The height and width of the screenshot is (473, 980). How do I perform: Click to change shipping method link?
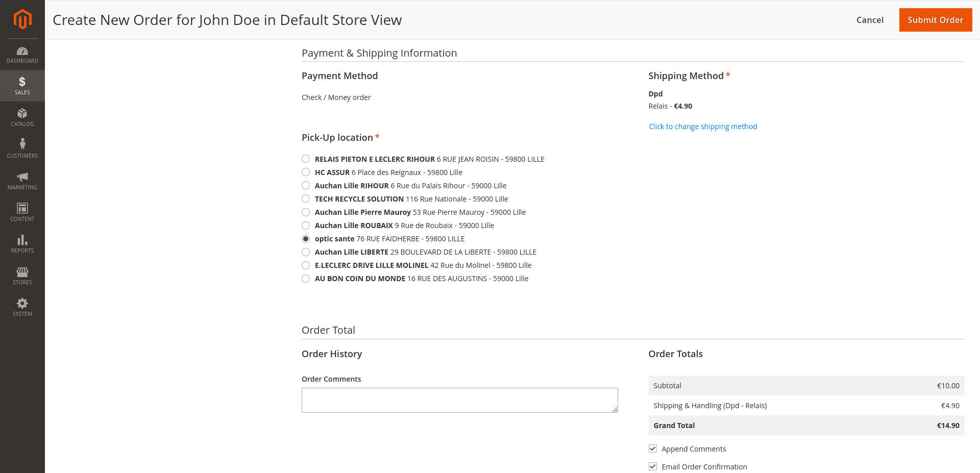pos(703,127)
